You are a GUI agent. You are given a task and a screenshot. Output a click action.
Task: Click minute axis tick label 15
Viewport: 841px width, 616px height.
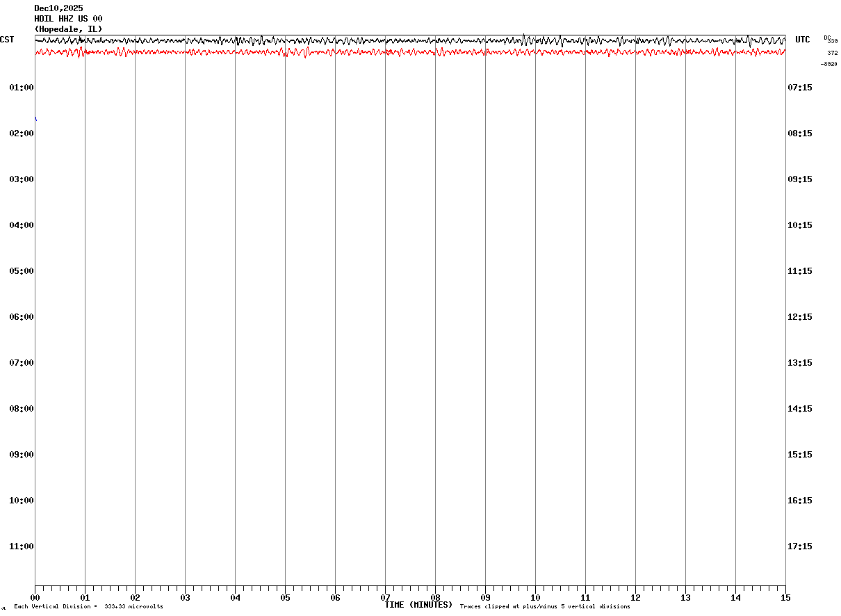pyautogui.click(x=785, y=598)
